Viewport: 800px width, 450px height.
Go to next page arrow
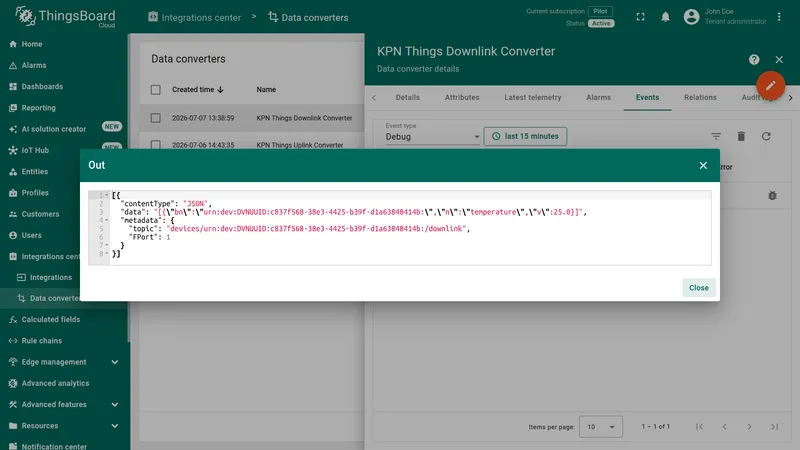tap(749, 427)
